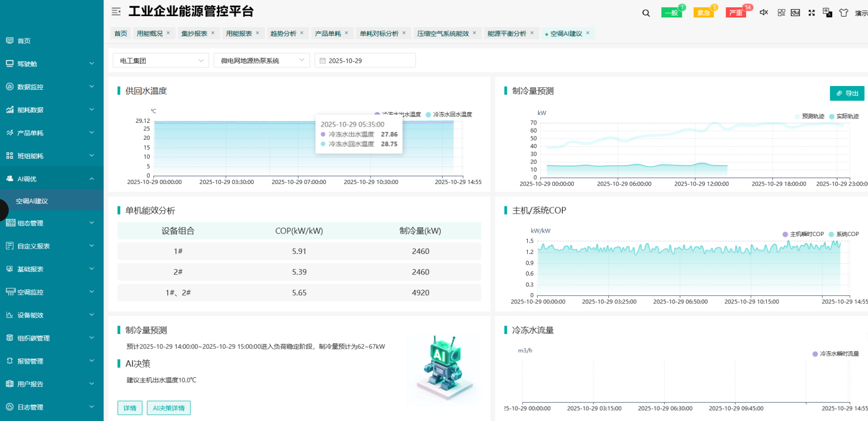Change theme using the shirt icon
Viewport: 868px width, 421px height.
pos(844,13)
